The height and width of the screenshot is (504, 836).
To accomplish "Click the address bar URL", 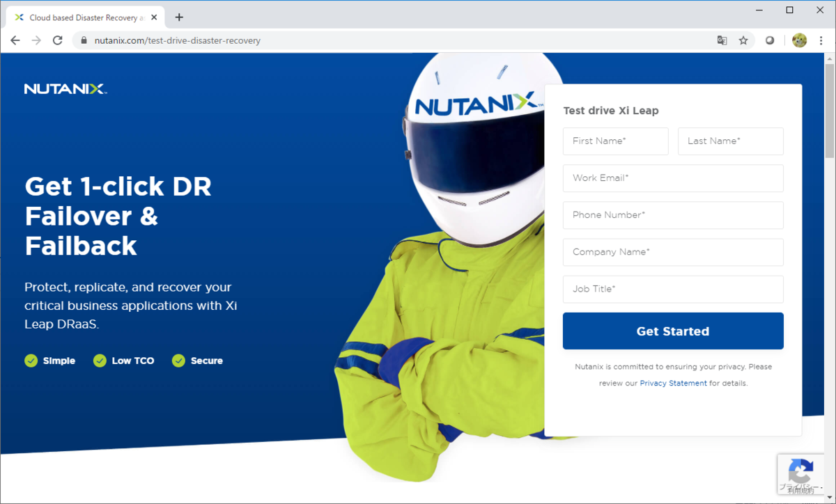I will coord(177,40).
